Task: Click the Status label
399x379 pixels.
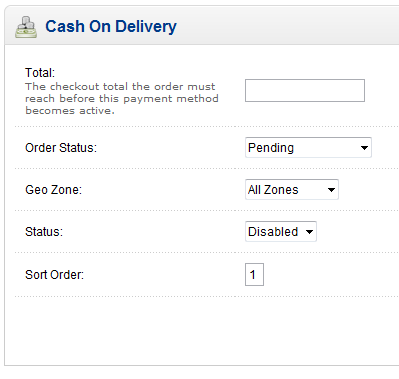Action: (44, 232)
